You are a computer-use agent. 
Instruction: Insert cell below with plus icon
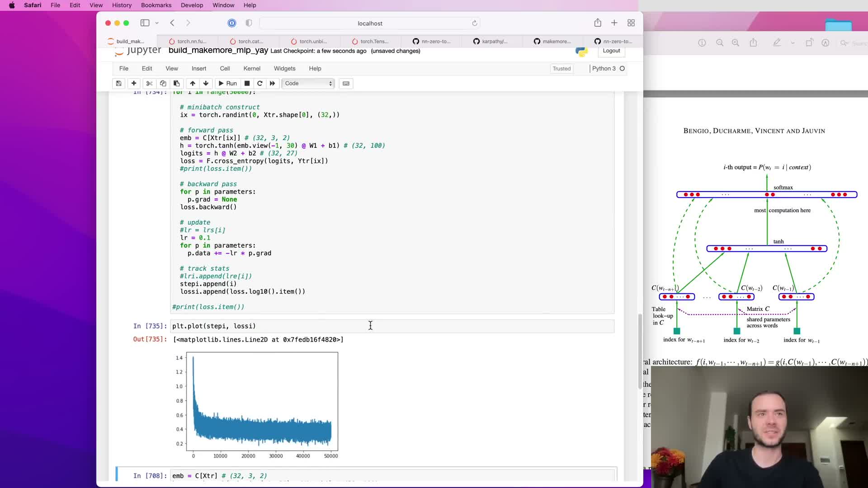[134, 84]
